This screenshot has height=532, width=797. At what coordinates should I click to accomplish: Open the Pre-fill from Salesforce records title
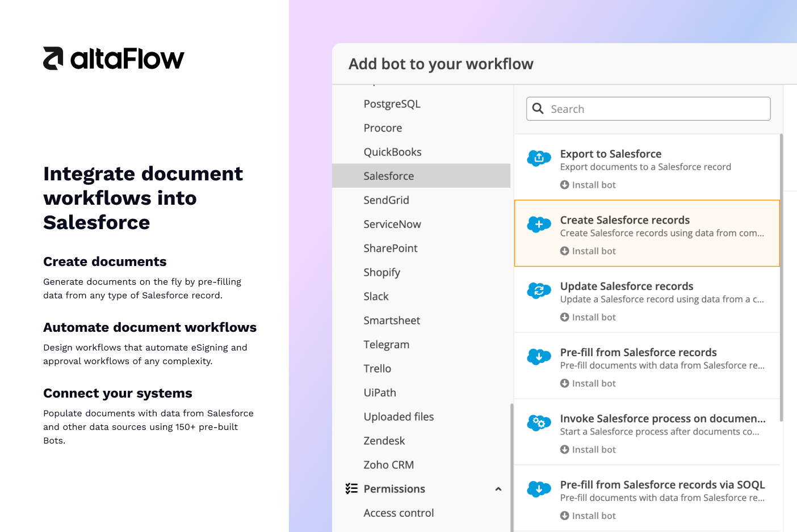point(639,353)
